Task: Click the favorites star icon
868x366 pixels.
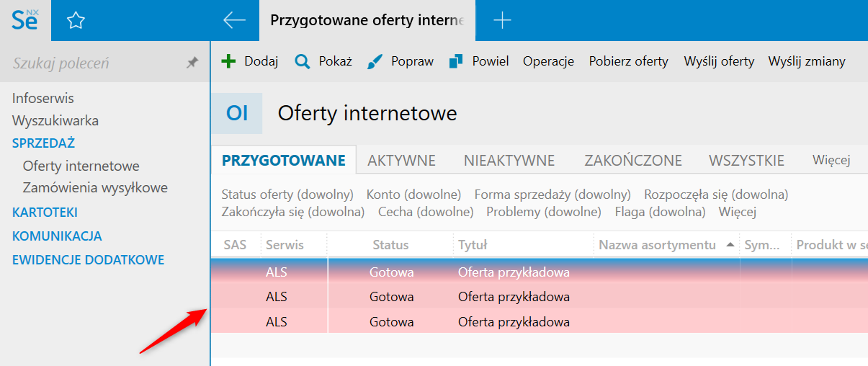Action: (76, 21)
